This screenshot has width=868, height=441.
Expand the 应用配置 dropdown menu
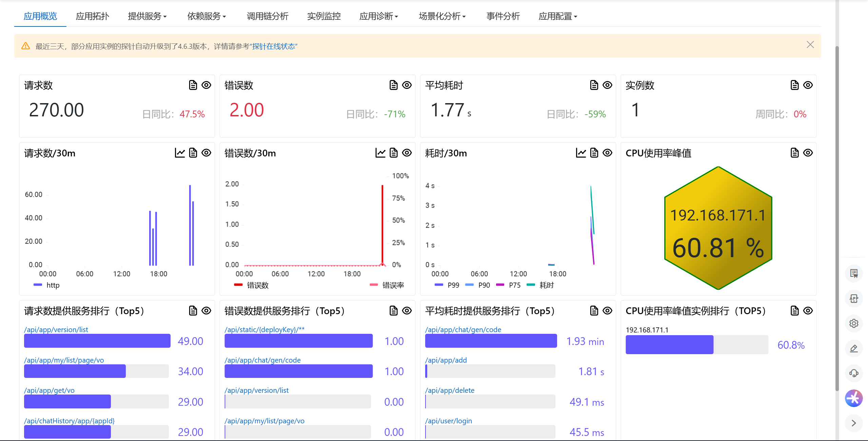(558, 16)
